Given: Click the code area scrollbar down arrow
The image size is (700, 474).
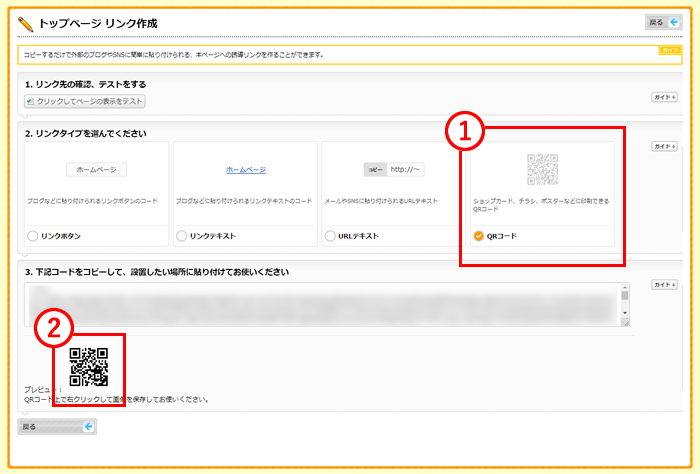Looking at the screenshot, I should pyautogui.click(x=625, y=313).
